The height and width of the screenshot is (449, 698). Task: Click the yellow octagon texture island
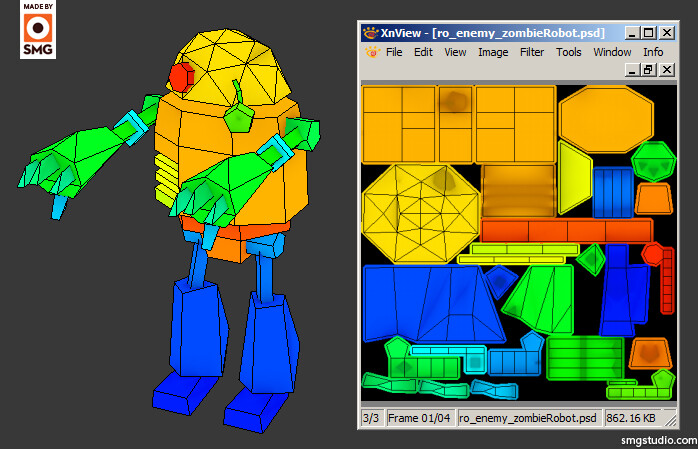click(421, 213)
